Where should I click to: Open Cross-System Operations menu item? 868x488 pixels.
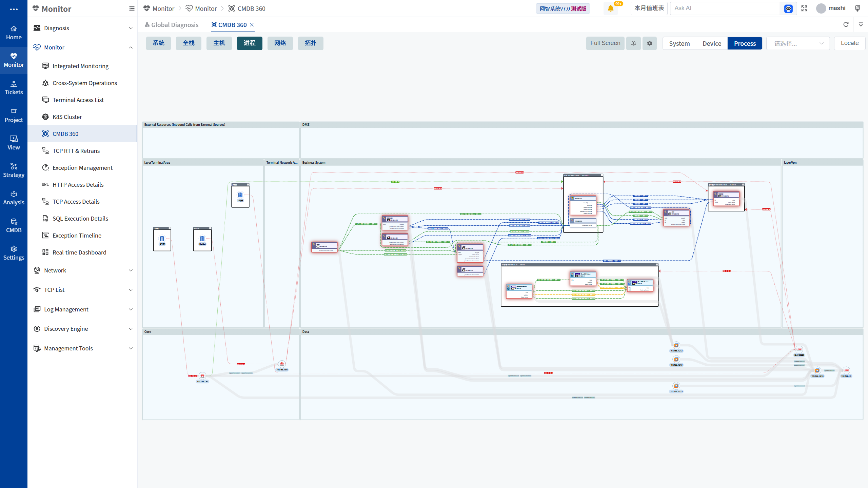click(83, 83)
